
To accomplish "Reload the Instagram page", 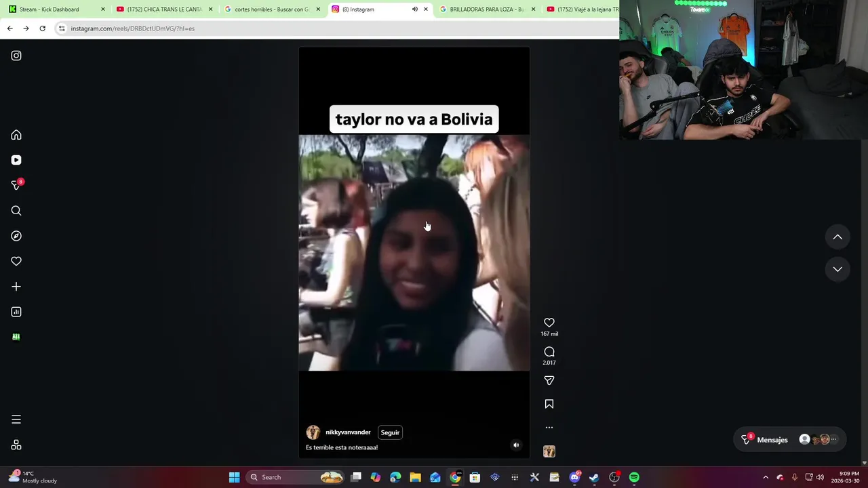I will tap(42, 28).
